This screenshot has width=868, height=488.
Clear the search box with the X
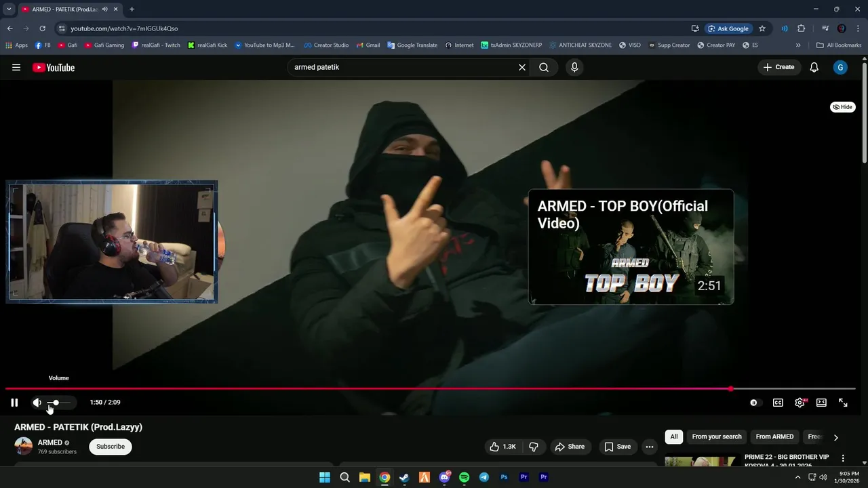(x=522, y=67)
